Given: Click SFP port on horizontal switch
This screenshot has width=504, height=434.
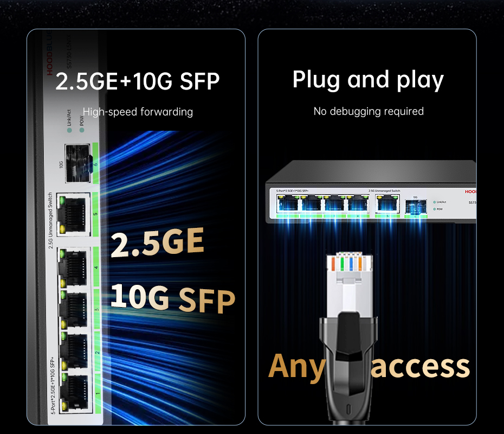Looking at the screenshot, I should pyautogui.click(x=416, y=206).
